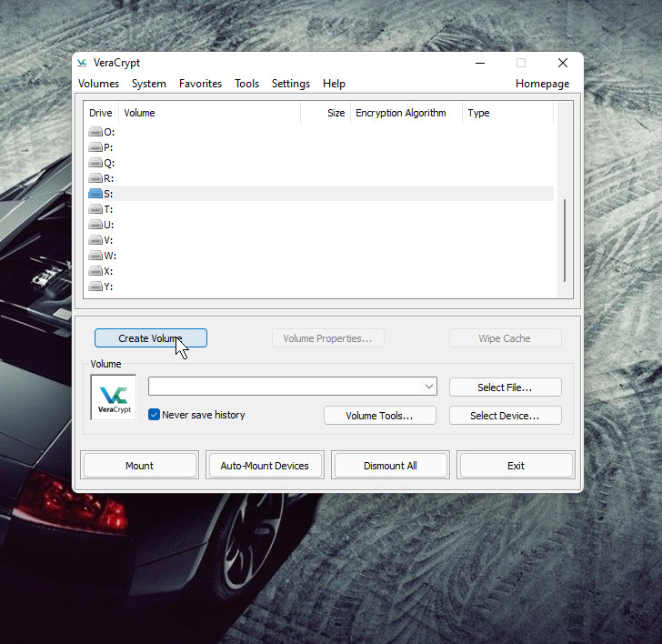The image size is (662, 644).
Task: Click the U: drive icon
Action: [95, 225]
